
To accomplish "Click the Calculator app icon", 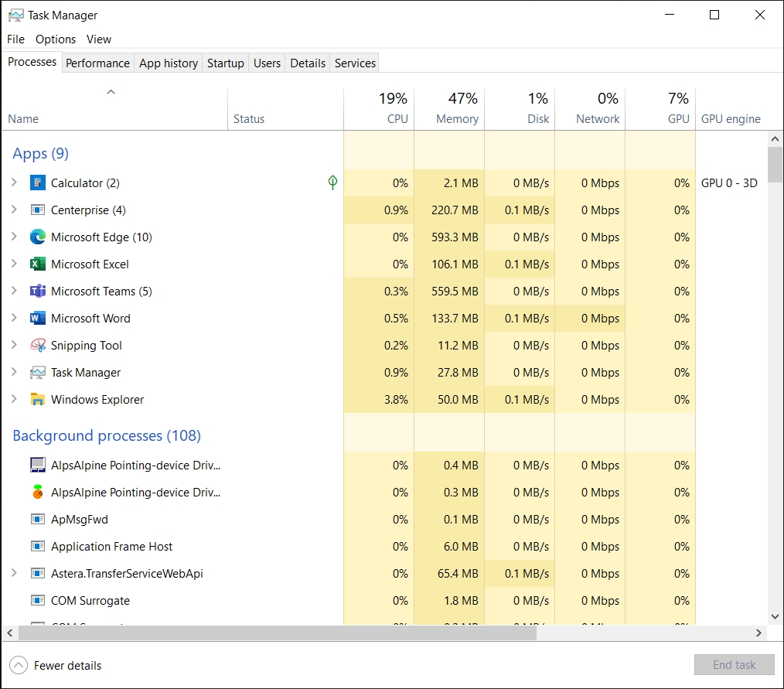I will (38, 183).
